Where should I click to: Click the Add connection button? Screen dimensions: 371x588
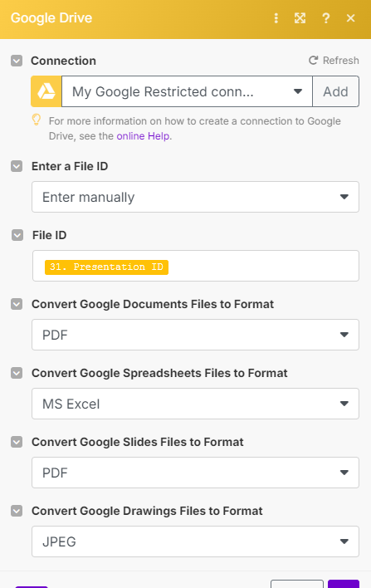[336, 91]
